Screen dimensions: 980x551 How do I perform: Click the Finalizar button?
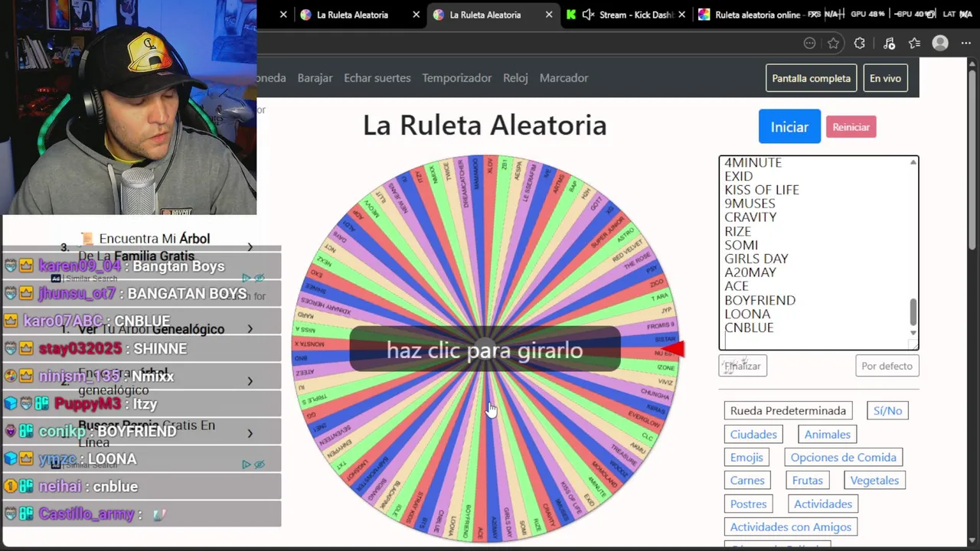[743, 366]
